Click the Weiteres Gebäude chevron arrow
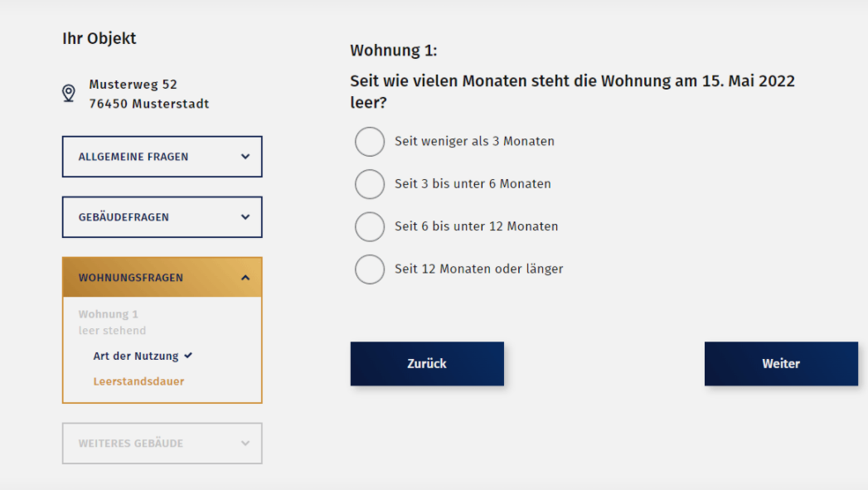The width and height of the screenshot is (868, 490). 245,444
